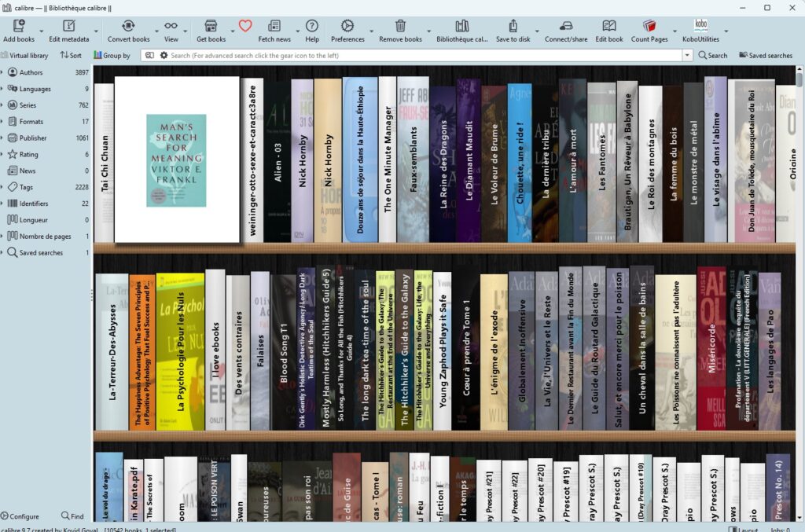Click the Search button
This screenshot has width=805, height=532.
tap(714, 55)
